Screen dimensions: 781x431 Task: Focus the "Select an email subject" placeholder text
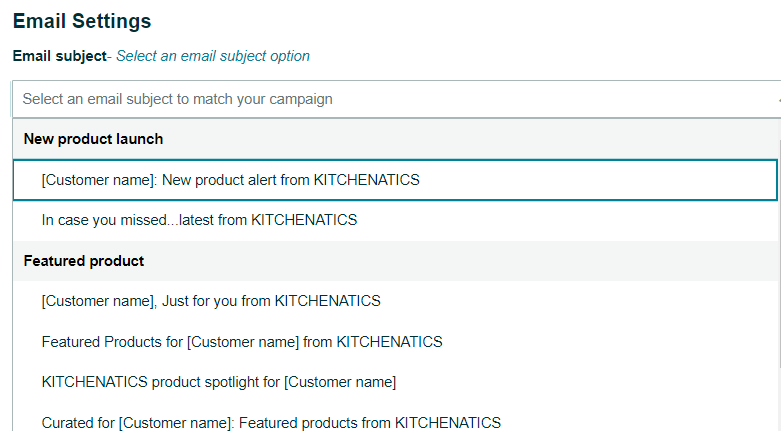(x=178, y=99)
